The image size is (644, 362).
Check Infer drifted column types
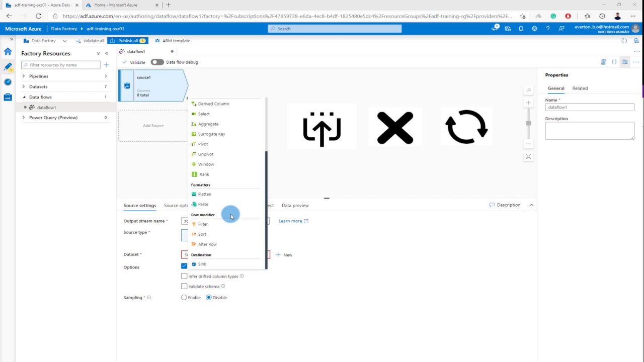[x=184, y=276]
